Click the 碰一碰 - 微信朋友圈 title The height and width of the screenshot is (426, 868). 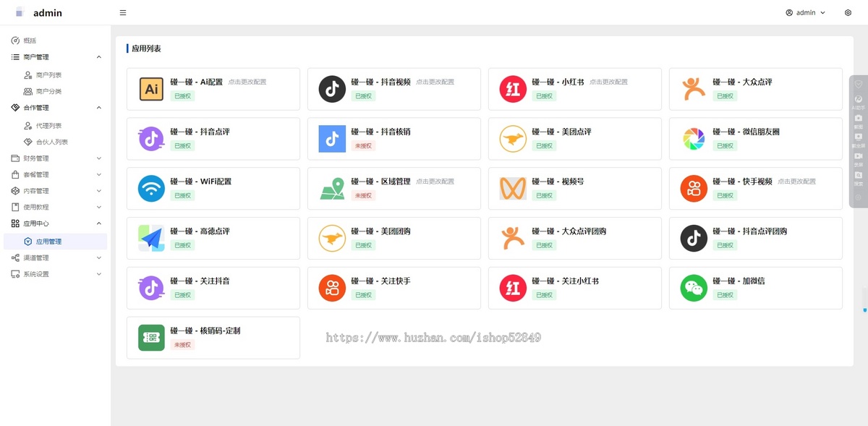click(x=746, y=132)
